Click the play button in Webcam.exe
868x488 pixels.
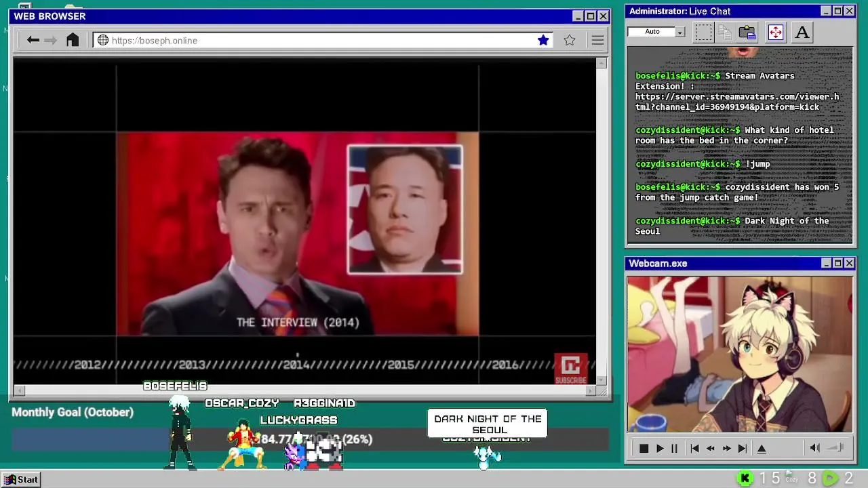coord(660,448)
